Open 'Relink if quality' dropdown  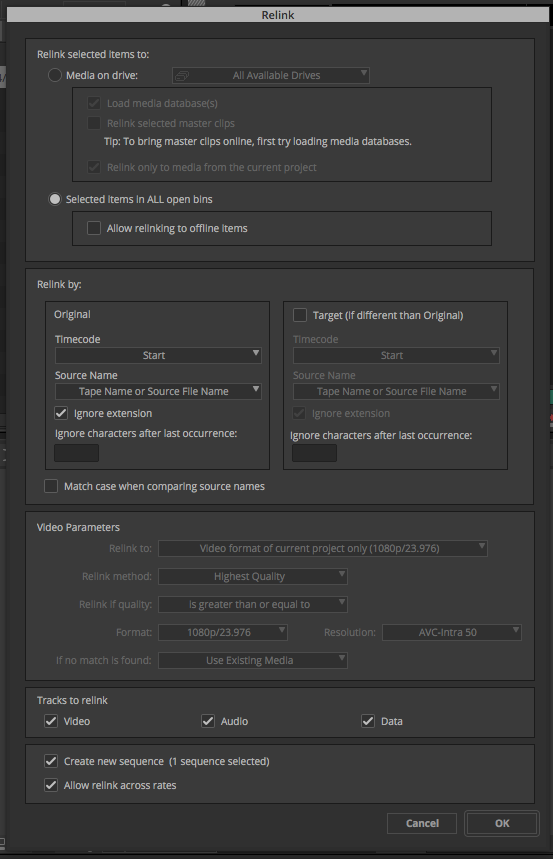click(253, 604)
